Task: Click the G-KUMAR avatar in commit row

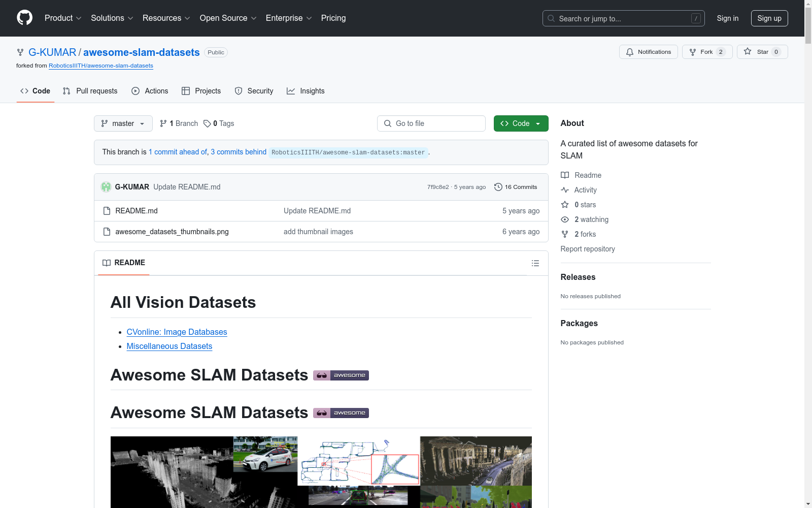Action: click(106, 187)
